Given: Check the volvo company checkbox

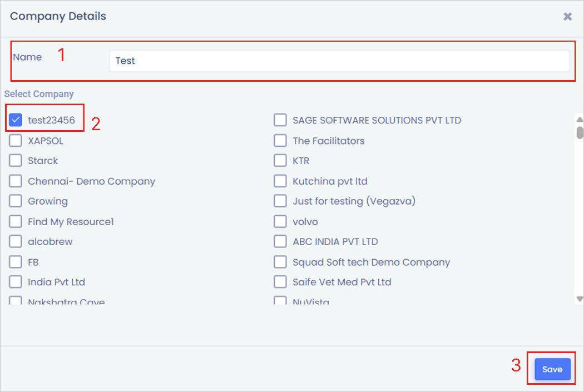Looking at the screenshot, I should (x=280, y=221).
